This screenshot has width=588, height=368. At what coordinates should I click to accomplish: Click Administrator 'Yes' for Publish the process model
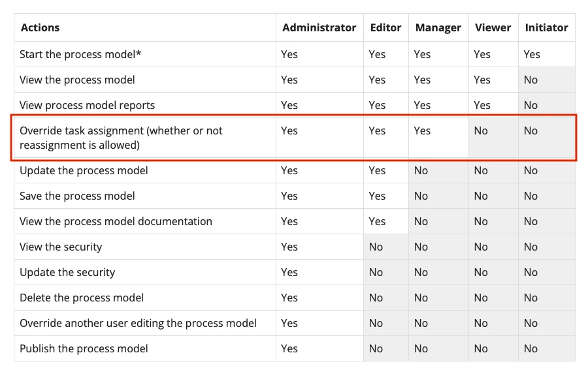(x=289, y=348)
